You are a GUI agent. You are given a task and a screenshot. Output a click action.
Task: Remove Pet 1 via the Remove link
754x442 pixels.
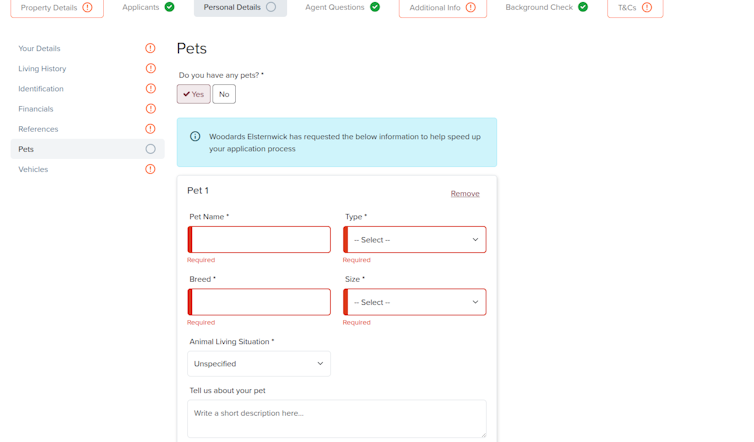465,194
